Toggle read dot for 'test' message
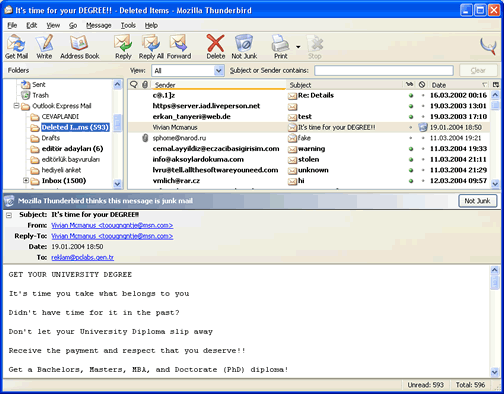The height and width of the screenshot is (394, 504). [411, 117]
